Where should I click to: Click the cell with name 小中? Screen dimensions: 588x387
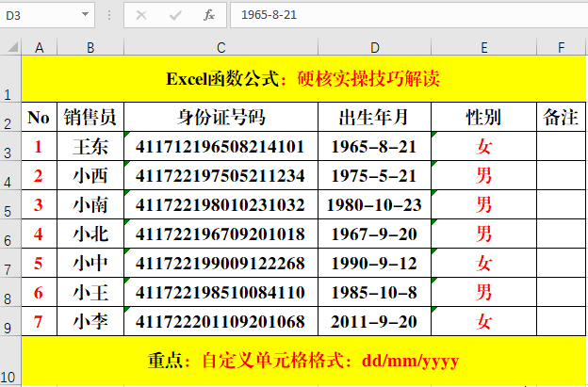90,263
